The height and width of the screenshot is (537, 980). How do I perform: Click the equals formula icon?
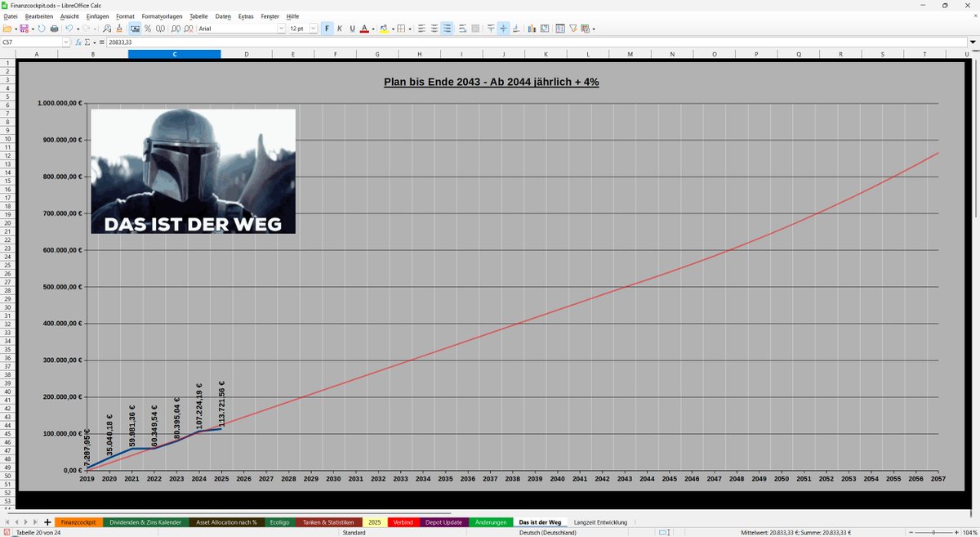(x=101, y=42)
